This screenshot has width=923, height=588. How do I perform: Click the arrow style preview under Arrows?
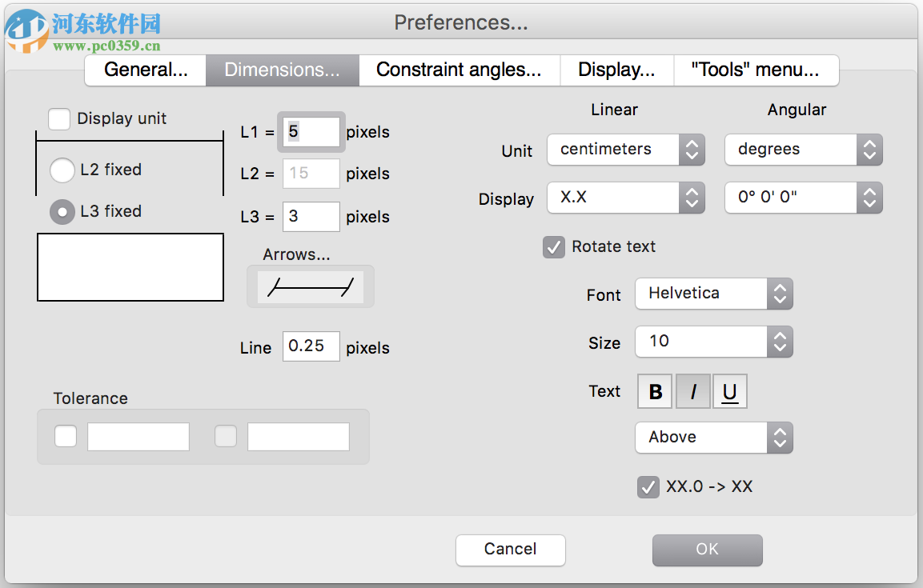point(310,286)
